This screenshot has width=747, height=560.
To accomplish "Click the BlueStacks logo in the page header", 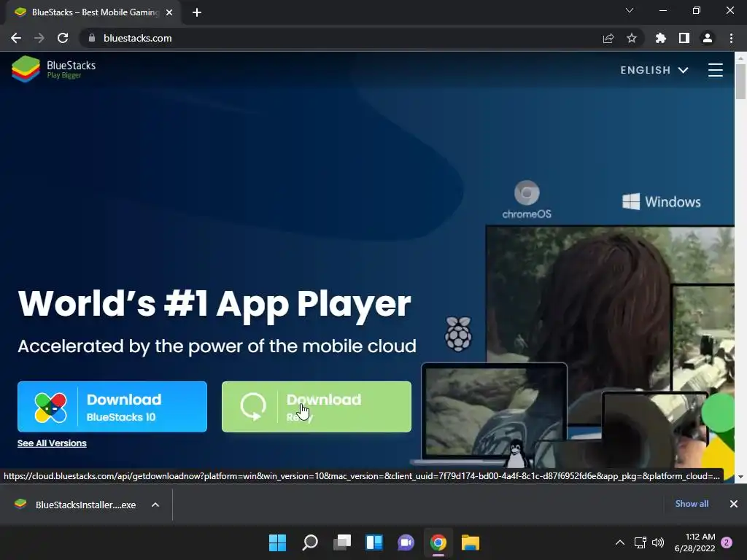I will (53, 69).
